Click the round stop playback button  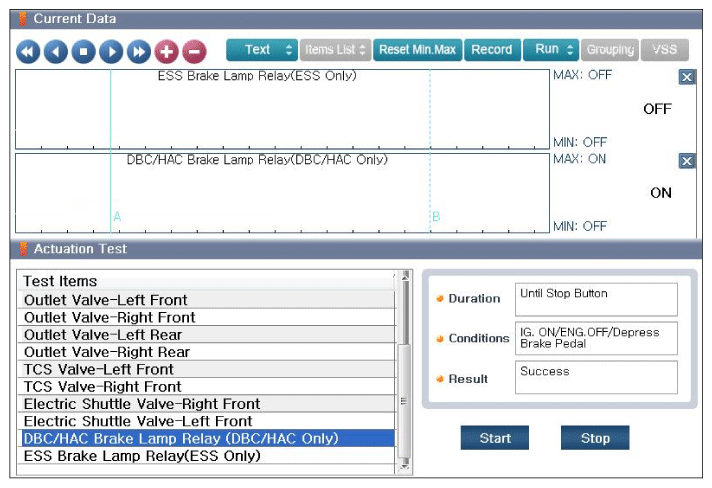[x=84, y=51]
